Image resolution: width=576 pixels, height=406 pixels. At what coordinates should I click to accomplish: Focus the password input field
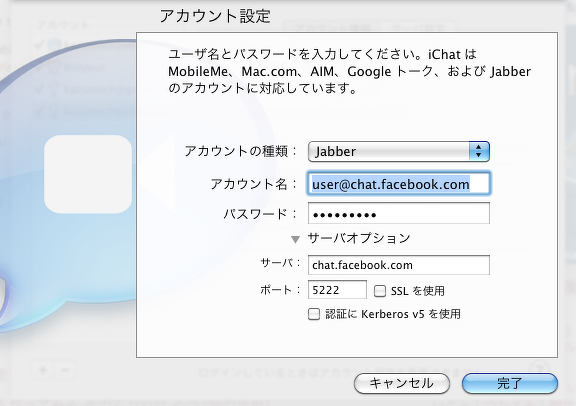click(x=399, y=213)
